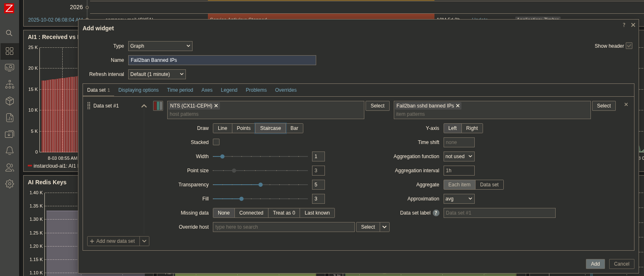Click the Add new data set button
The height and width of the screenshot is (276, 644).
(x=114, y=241)
